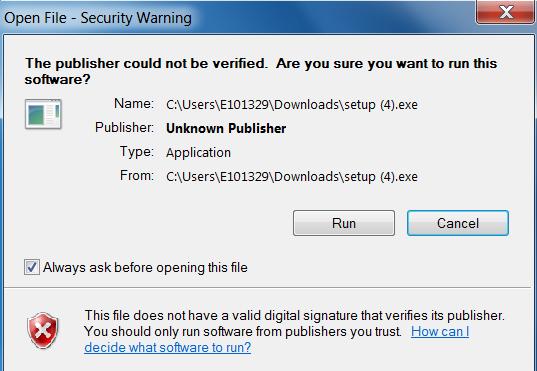
Task: Click the Unknown Publisher text
Action: pyautogui.click(x=226, y=128)
